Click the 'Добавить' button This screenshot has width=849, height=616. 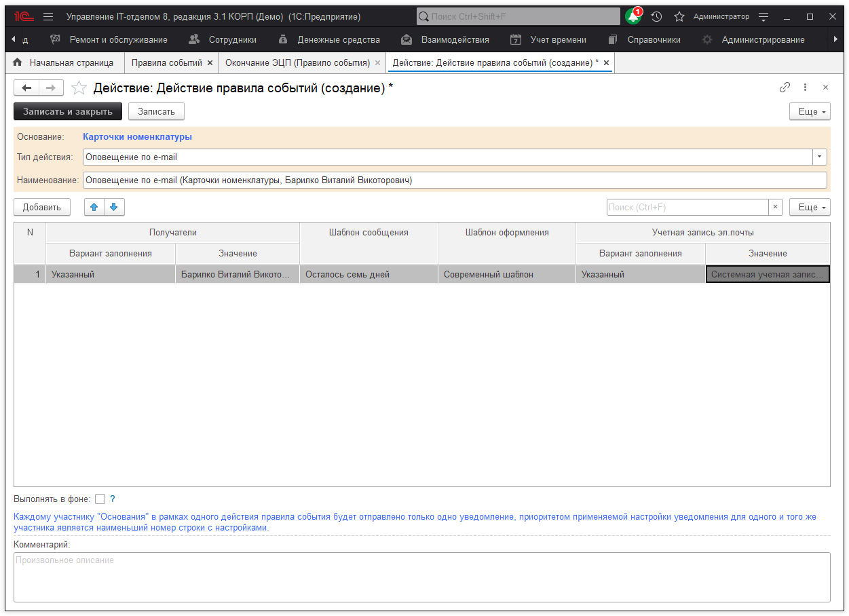42,207
